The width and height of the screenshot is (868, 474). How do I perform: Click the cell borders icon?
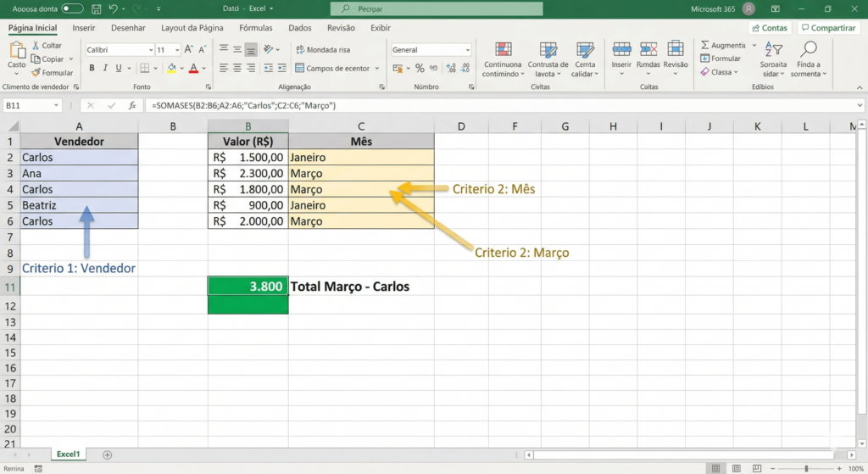[144, 68]
